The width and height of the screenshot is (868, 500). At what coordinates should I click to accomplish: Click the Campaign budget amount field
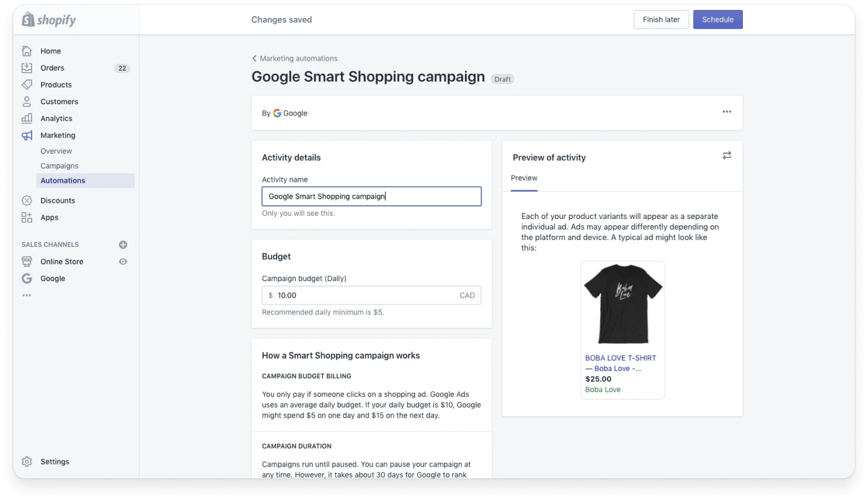point(371,295)
